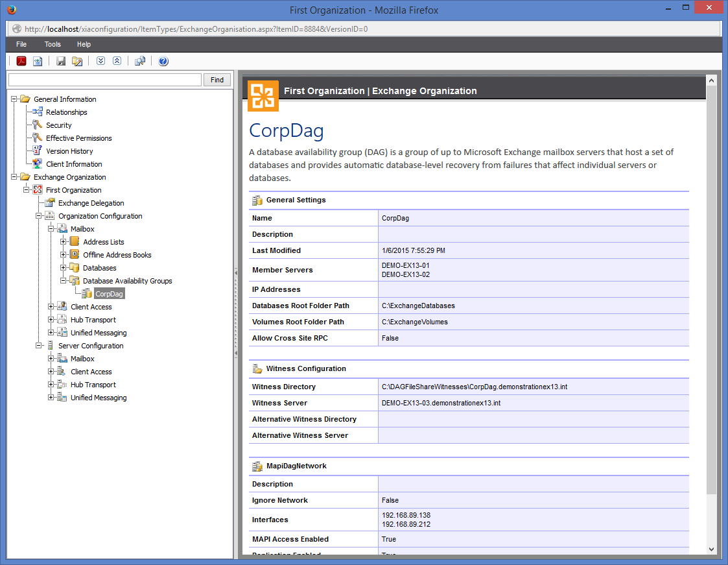Expand Unified Messaging under Server Configuration
Image resolution: width=728 pixels, height=565 pixels.
(x=51, y=398)
